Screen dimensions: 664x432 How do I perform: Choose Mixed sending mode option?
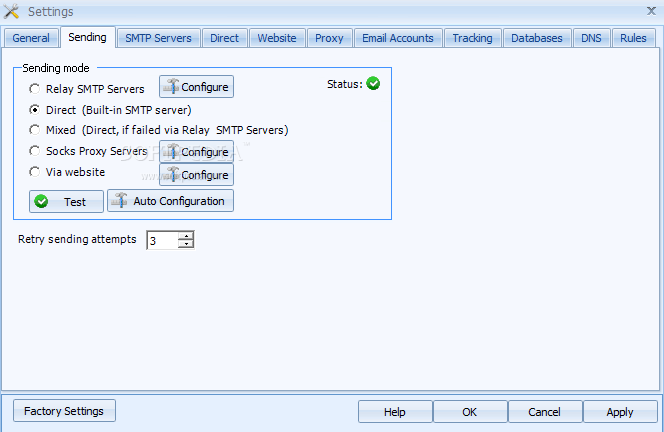coord(35,130)
